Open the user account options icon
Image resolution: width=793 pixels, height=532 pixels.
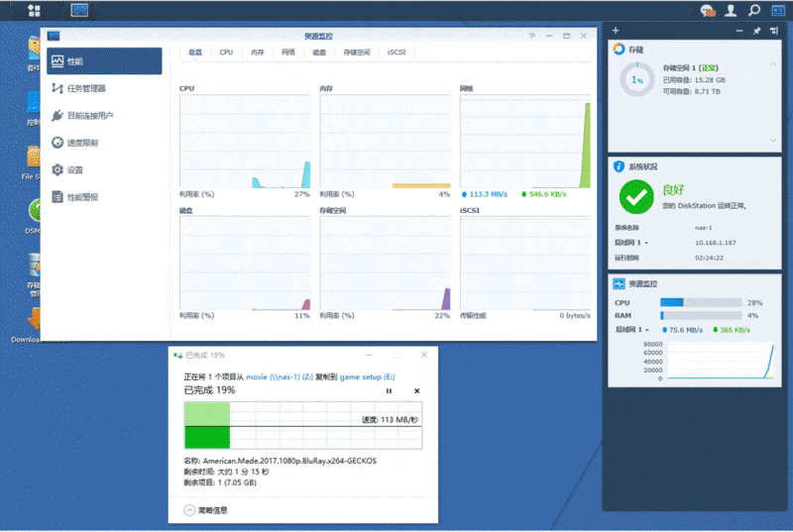tap(731, 11)
